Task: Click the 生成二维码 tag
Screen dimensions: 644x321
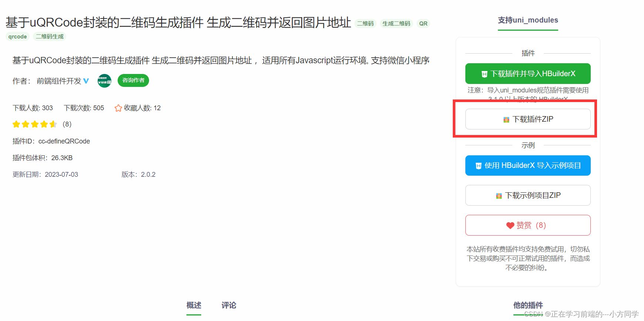Action: (x=396, y=23)
